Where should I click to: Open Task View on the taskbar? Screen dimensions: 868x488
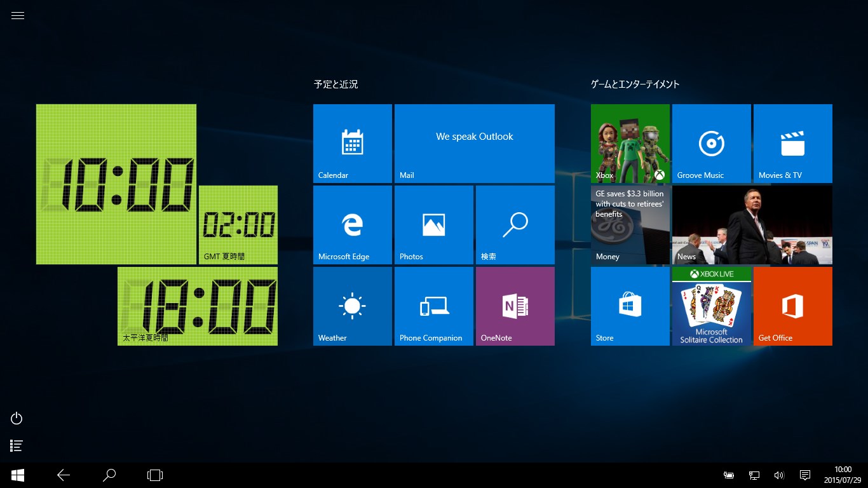click(155, 475)
